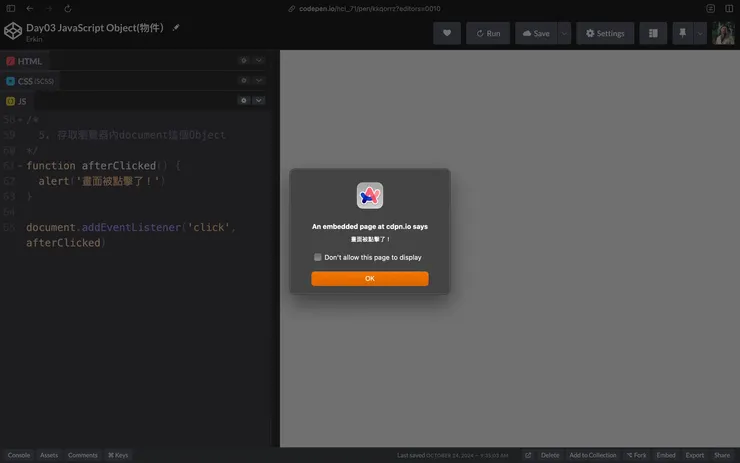This screenshot has width=740, height=463.
Task: Click the Arc browser icon in dialog
Action: click(370, 195)
